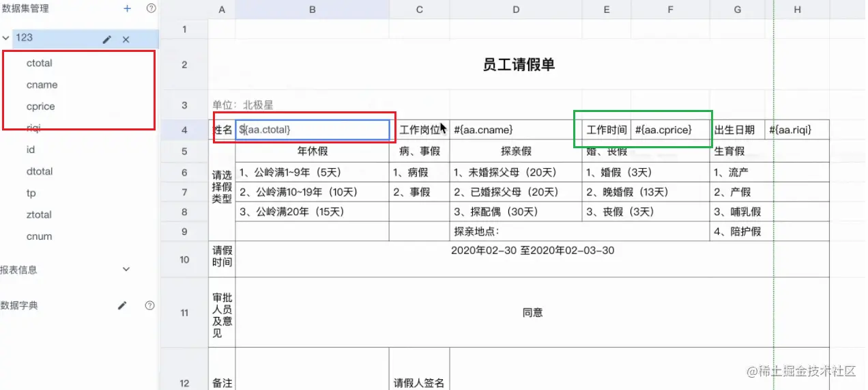Click the 请选择假类型 label cell
The image size is (868, 390).
[222, 191]
